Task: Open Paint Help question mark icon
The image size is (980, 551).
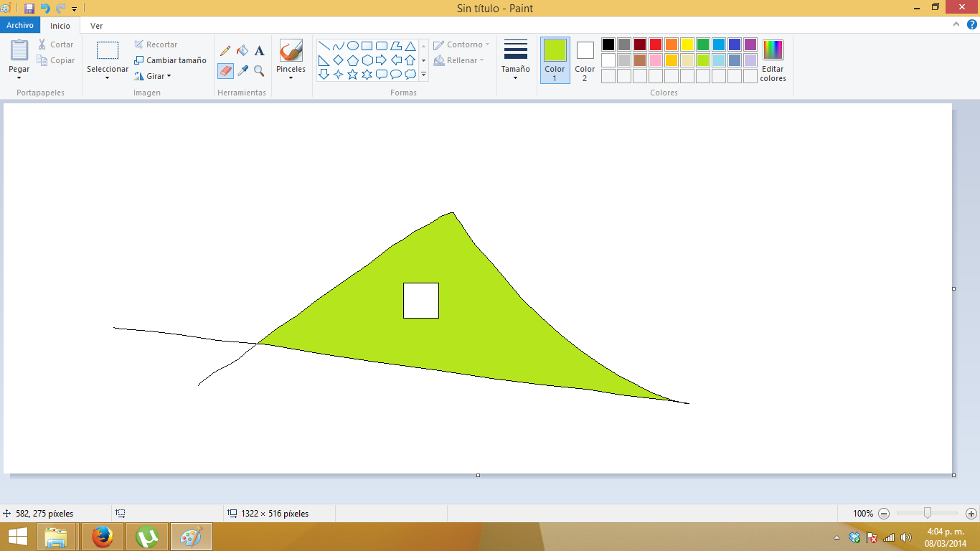Action: (972, 24)
